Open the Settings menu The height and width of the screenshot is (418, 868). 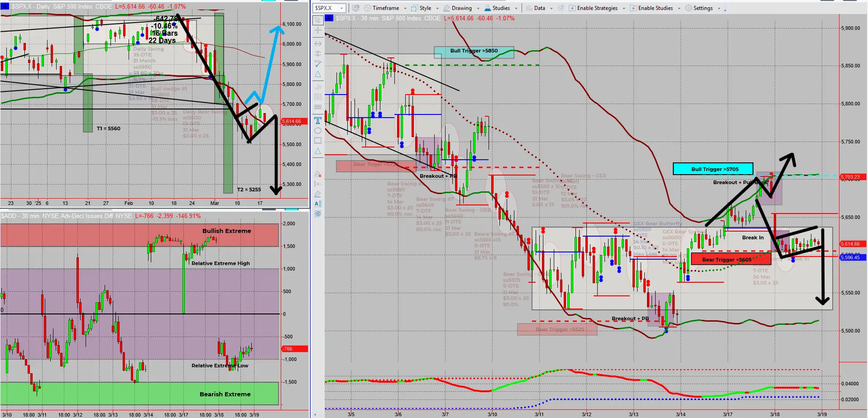point(703,8)
